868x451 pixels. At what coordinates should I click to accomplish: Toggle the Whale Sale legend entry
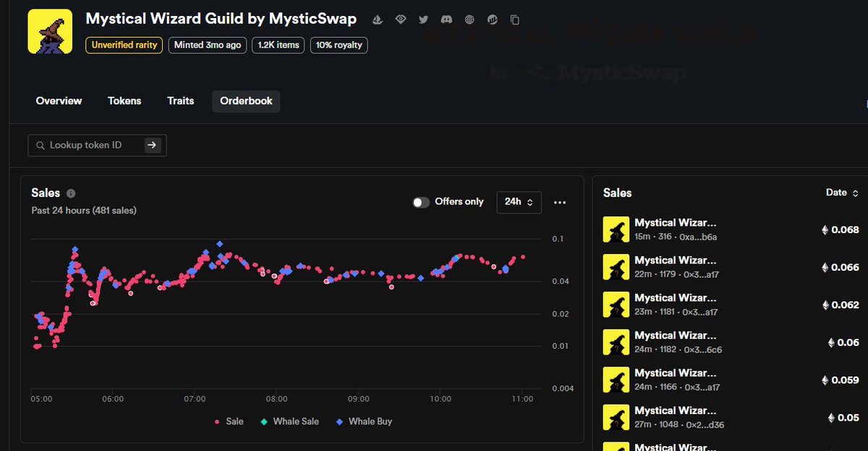tap(290, 421)
